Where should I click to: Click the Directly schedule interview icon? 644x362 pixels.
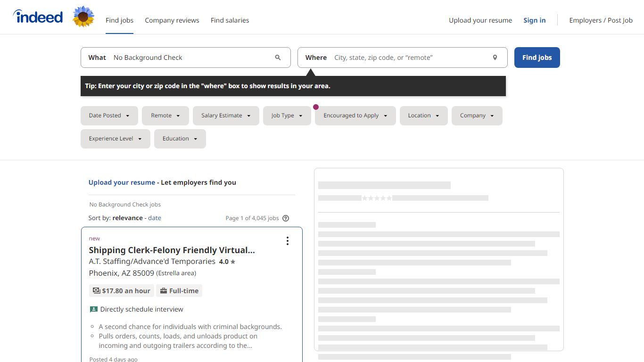(93, 309)
